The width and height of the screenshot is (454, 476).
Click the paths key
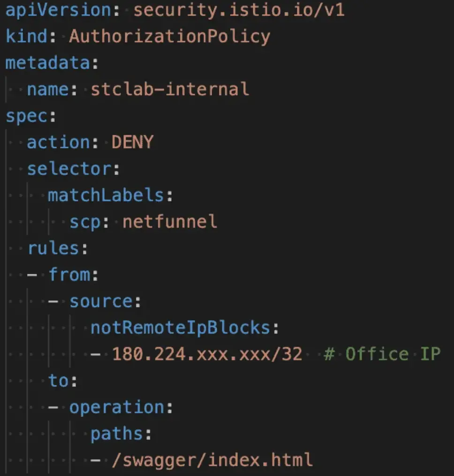(x=116, y=433)
